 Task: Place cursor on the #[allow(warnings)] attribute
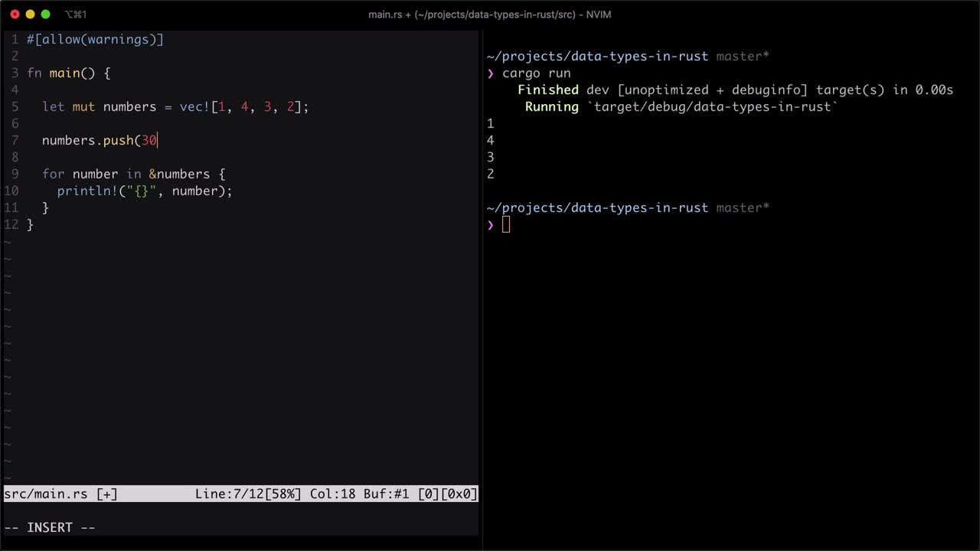(x=95, y=40)
